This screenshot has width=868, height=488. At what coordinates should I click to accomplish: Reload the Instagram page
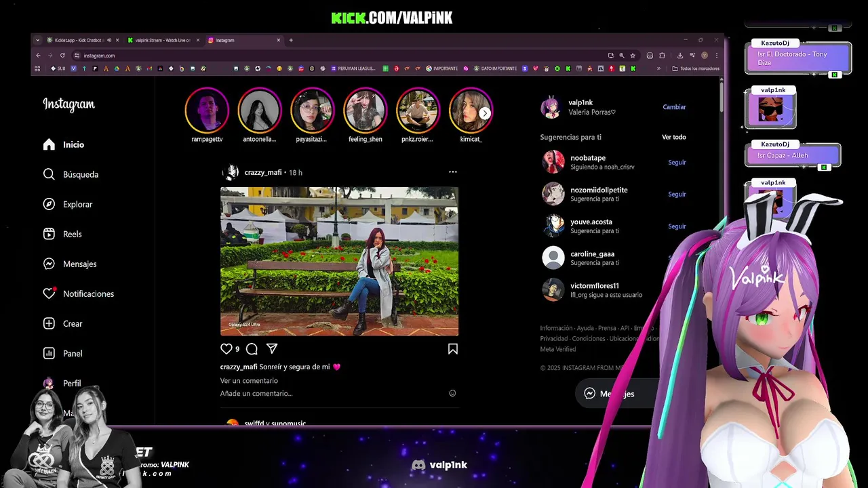click(62, 56)
